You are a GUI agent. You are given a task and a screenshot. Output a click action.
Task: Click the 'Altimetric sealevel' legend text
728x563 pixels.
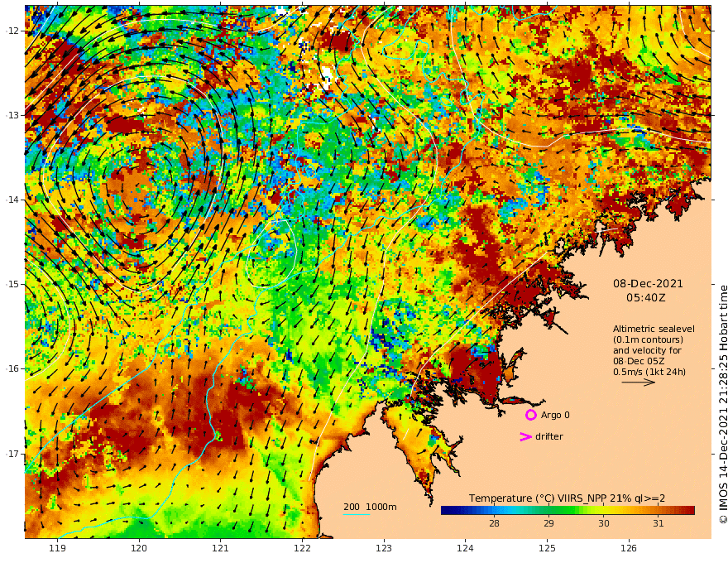click(x=654, y=329)
